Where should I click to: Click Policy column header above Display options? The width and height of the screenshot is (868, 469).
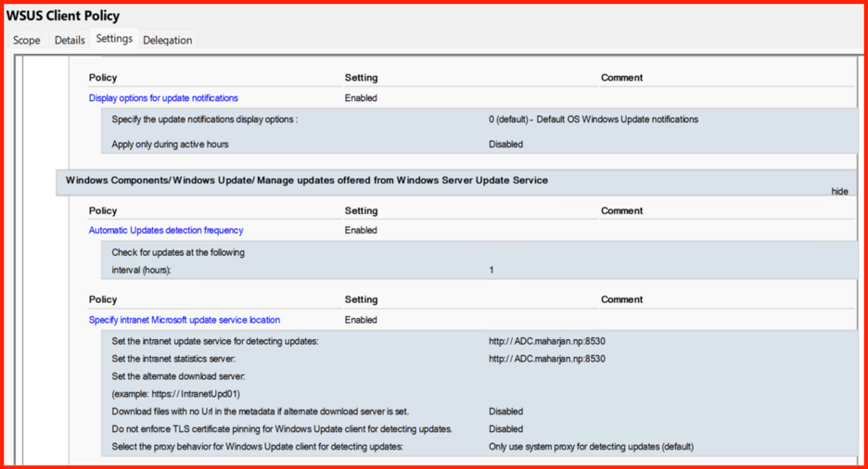click(102, 78)
